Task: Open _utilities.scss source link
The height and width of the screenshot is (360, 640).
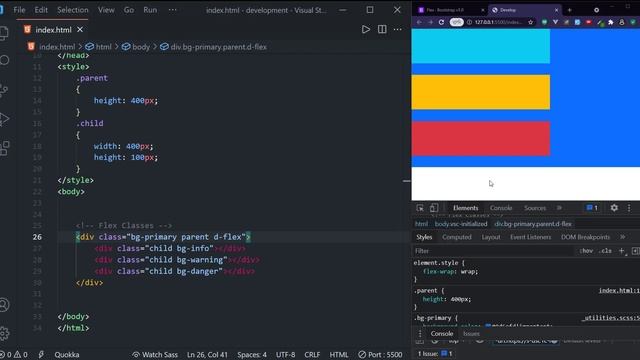Action: click(x=611, y=318)
